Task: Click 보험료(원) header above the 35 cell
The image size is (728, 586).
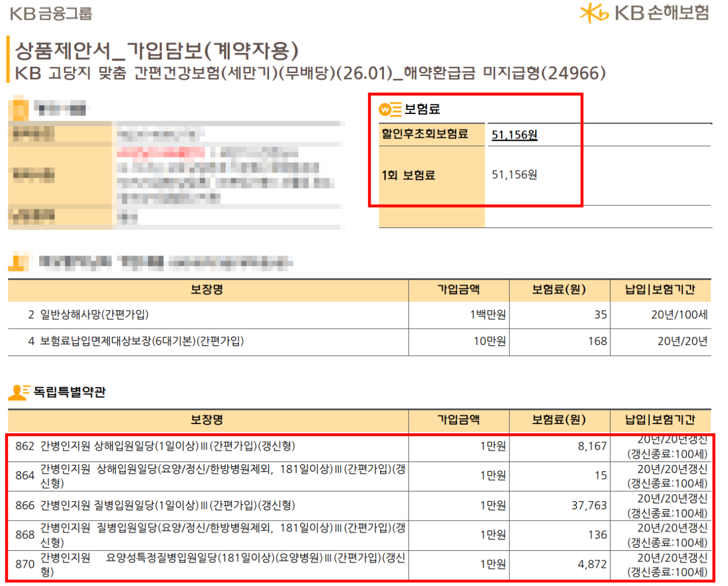Action: (x=559, y=289)
